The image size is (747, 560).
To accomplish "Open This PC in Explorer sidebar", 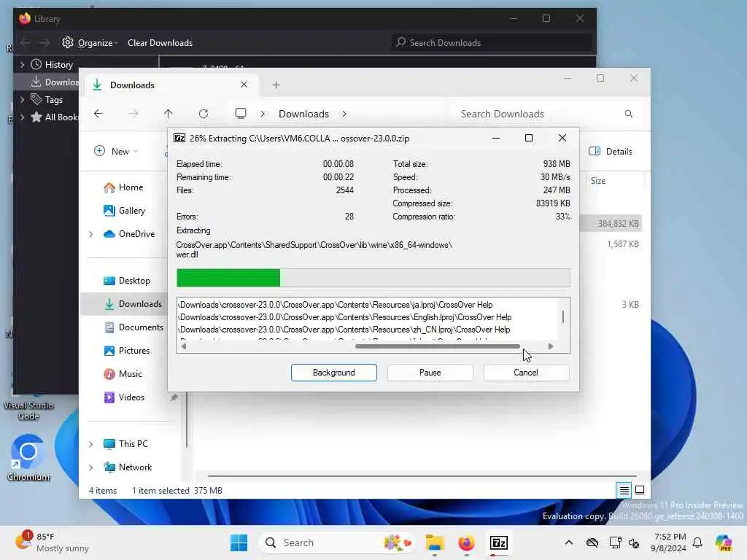I will (x=125, y=444).
